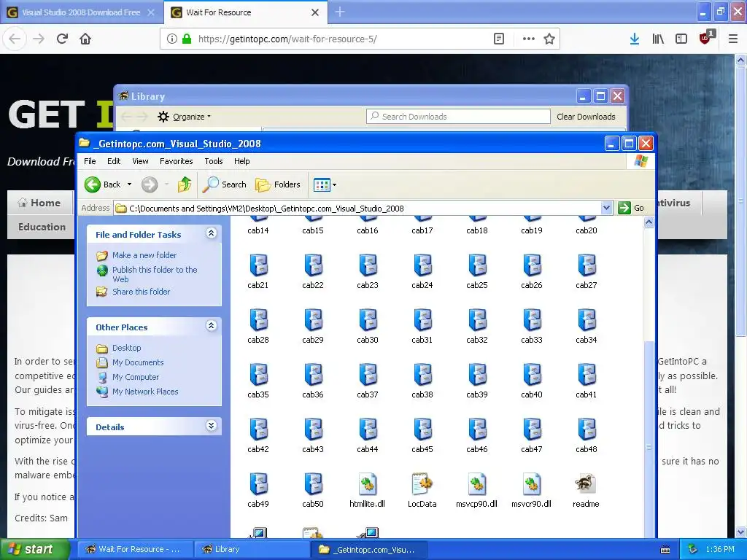Expand the Explorer address bar dropdown
This screenshot has height=560, width=747.
(606, 208)
